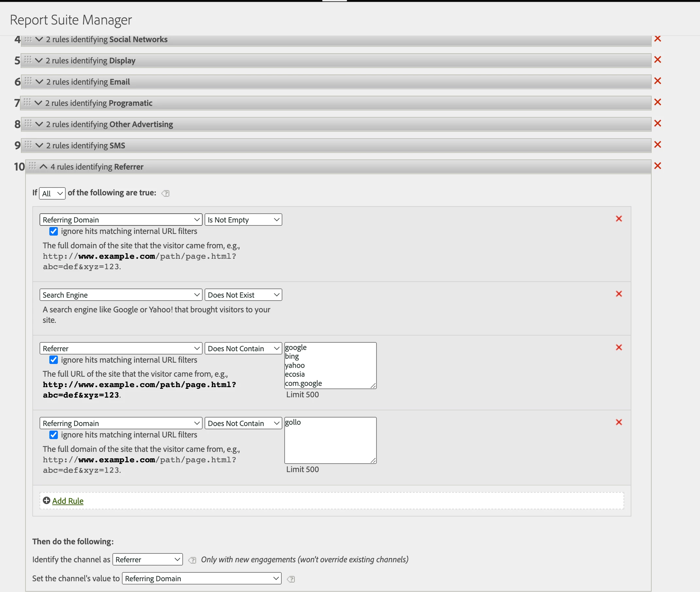Click drag handle of SMS rule set
Screen dimensions: 700x592
point(28,145)
